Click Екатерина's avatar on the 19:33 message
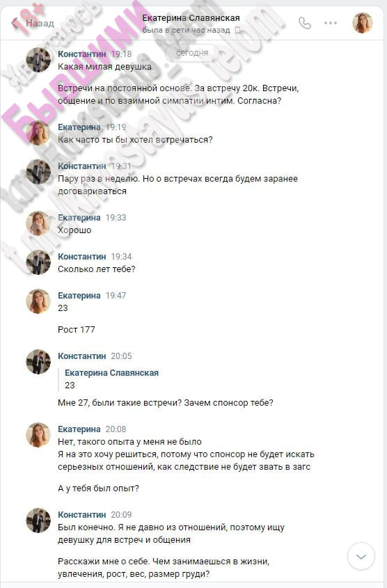 [x=38, y=223]
